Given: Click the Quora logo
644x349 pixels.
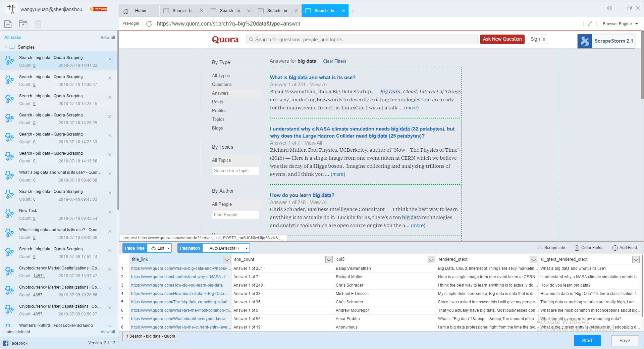Looking at the screenshot, I should point(225,40).
